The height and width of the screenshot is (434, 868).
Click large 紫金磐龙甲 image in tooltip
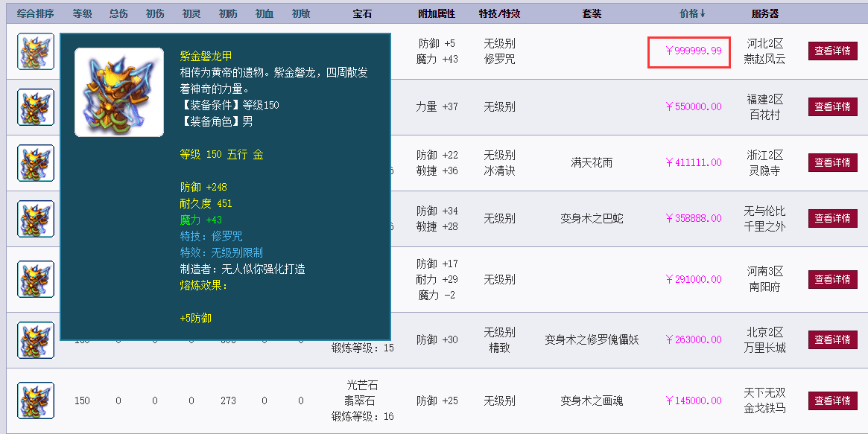(x=119, y=92)
